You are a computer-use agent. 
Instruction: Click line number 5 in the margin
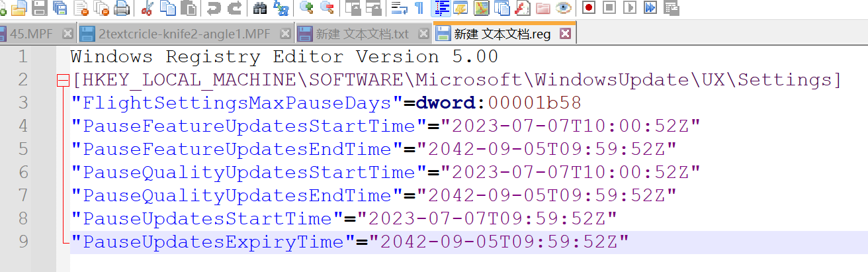tap(23, 149)
